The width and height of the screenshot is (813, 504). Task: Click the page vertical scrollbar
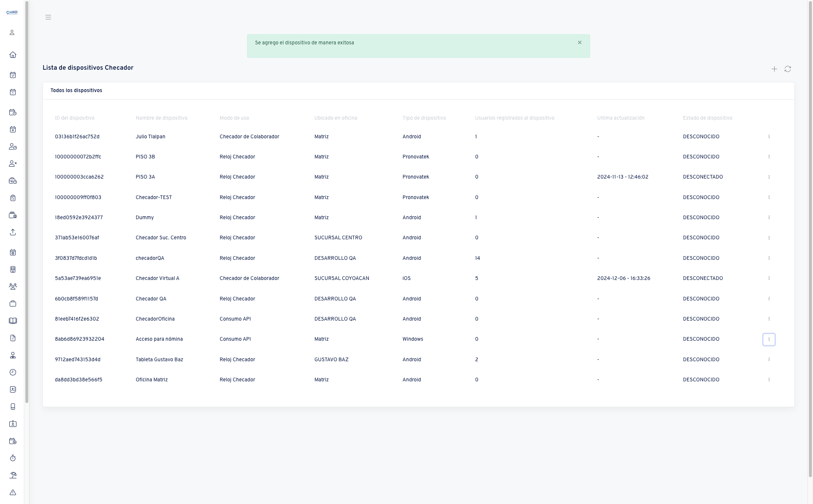[810, 239]
